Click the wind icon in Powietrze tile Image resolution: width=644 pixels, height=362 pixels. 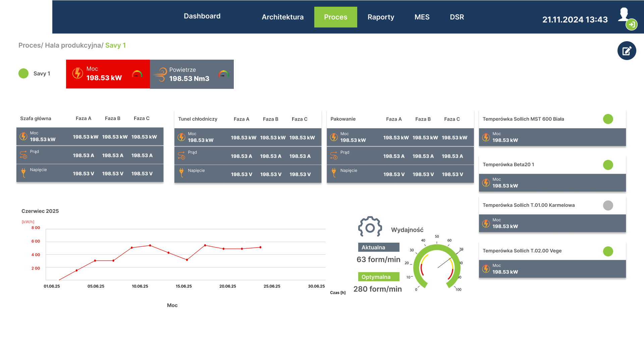[161, 74]
